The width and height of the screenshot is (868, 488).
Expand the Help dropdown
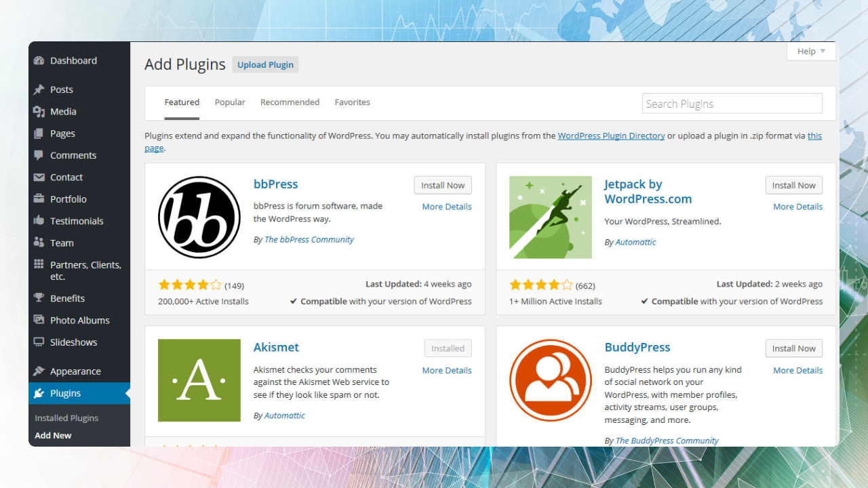tap(811, 52)
